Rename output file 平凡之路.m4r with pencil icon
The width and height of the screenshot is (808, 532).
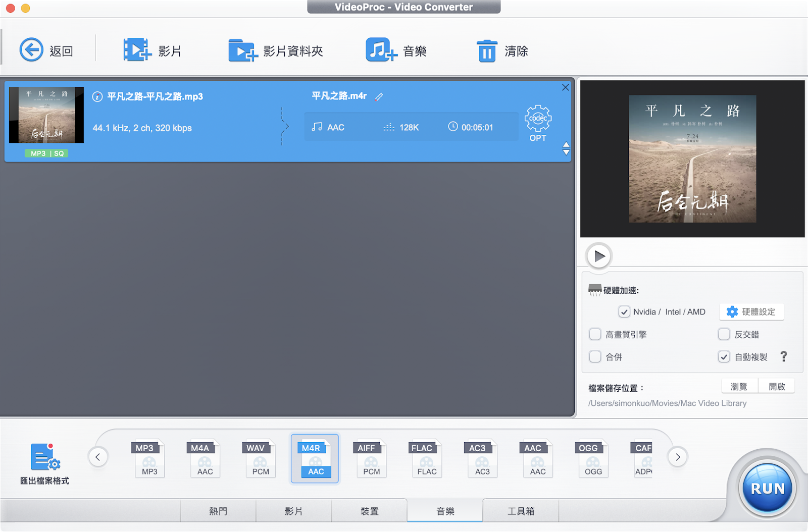pyautogui.click(x=379, y=96)
